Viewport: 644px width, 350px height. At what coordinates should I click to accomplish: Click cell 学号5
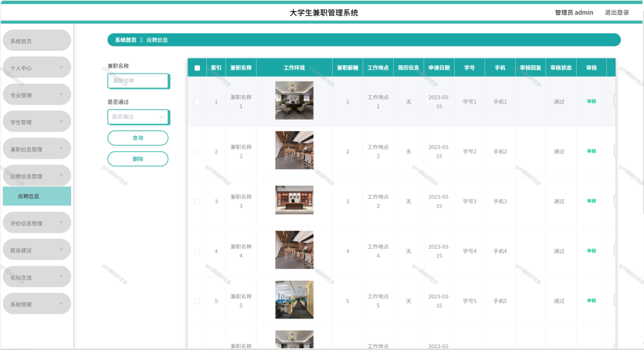click(x=469, y=301)
